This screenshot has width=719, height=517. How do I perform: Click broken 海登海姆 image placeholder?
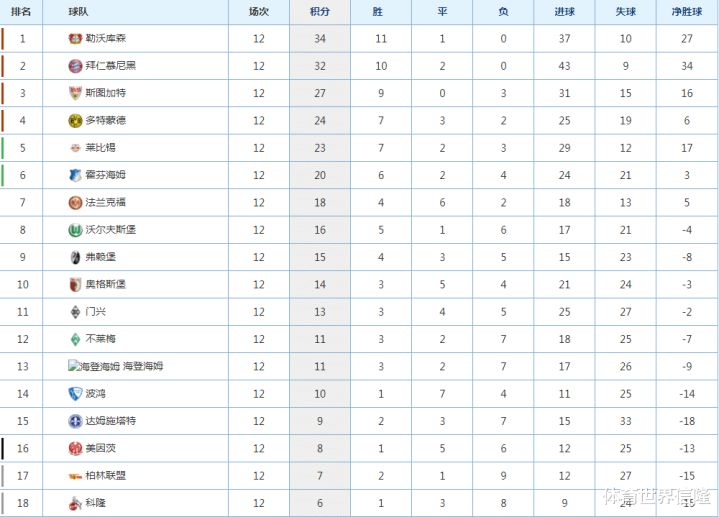pyautogui.click(x=94, y=366)
